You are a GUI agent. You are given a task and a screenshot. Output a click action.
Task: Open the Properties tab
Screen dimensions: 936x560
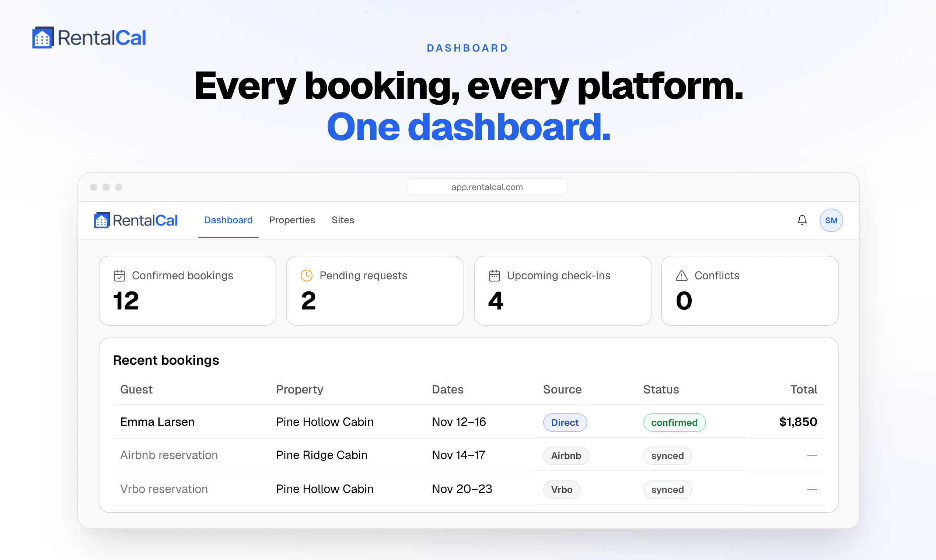[292, 220]
